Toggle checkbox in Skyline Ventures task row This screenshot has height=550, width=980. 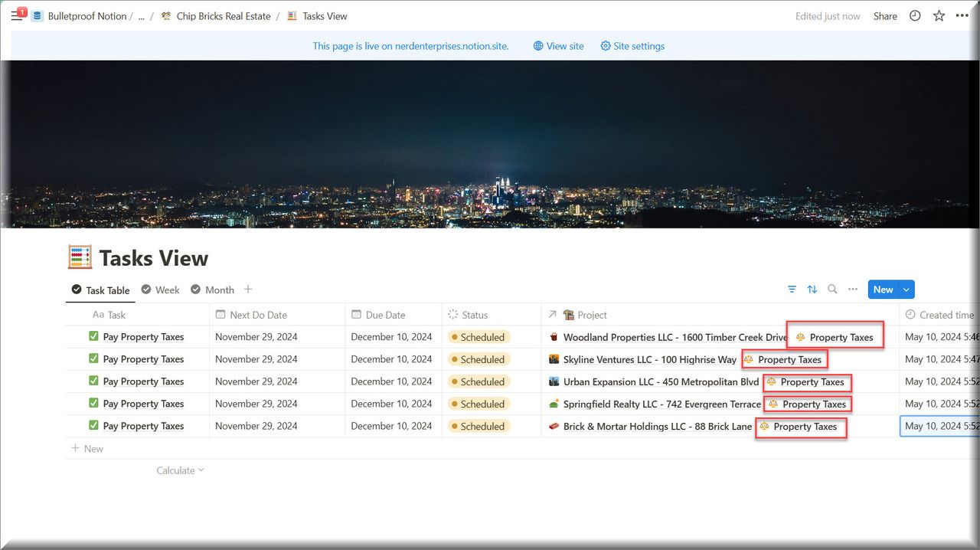pos(93,358)
